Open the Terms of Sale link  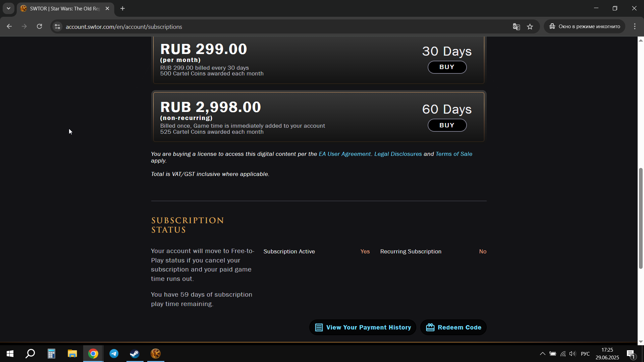tap(454, 154)
